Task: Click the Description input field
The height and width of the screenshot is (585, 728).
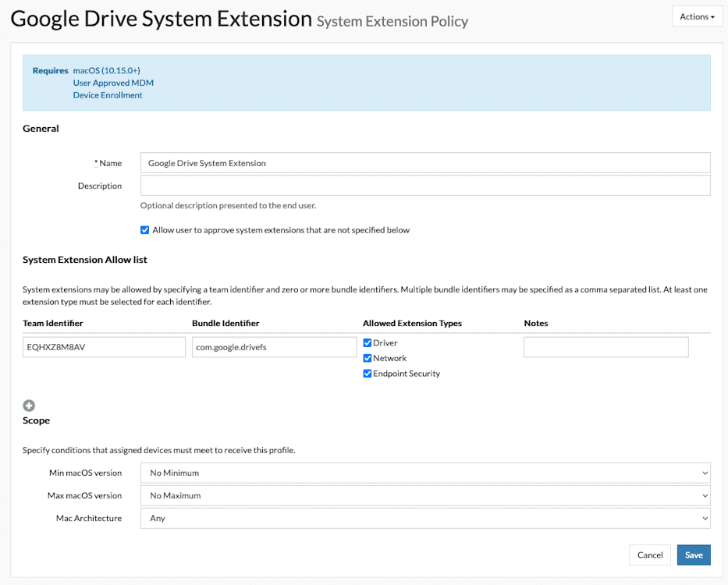Action: coord(425,186)
